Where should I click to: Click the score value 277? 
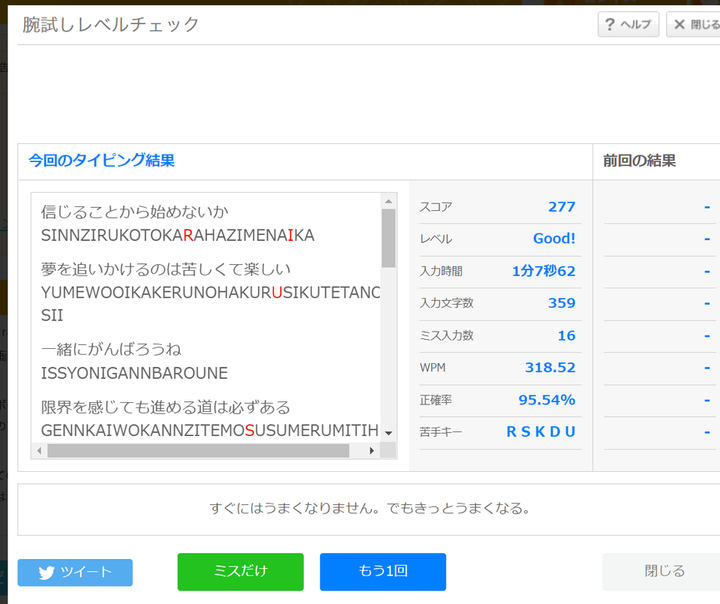click(561, 207)
